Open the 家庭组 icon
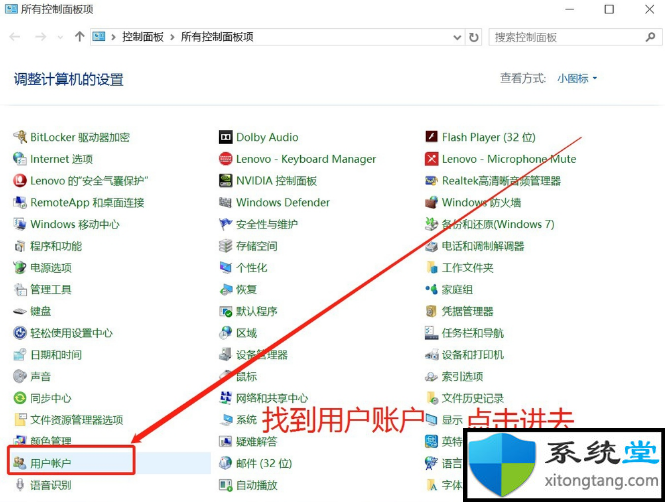Viewport: 665px width, 502px height. coord(431,289)
